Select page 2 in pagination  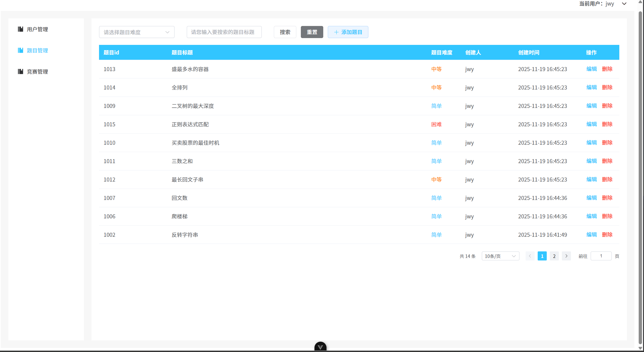(x=554, y=256)
